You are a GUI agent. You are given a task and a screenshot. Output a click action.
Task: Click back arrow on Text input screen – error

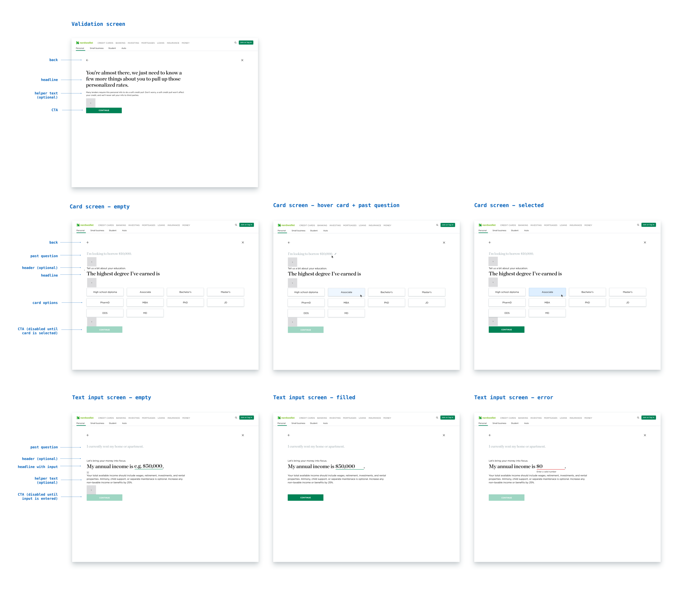coord(490,435)
